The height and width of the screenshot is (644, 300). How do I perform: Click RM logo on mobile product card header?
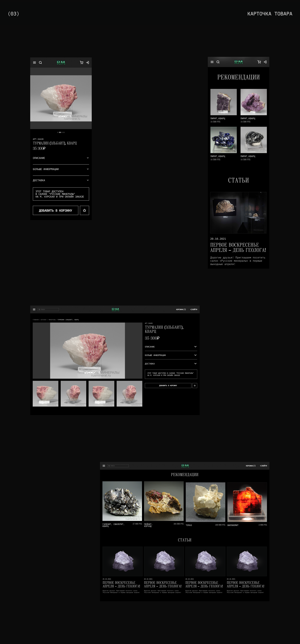pyautogui.click(x=61, y=62)
